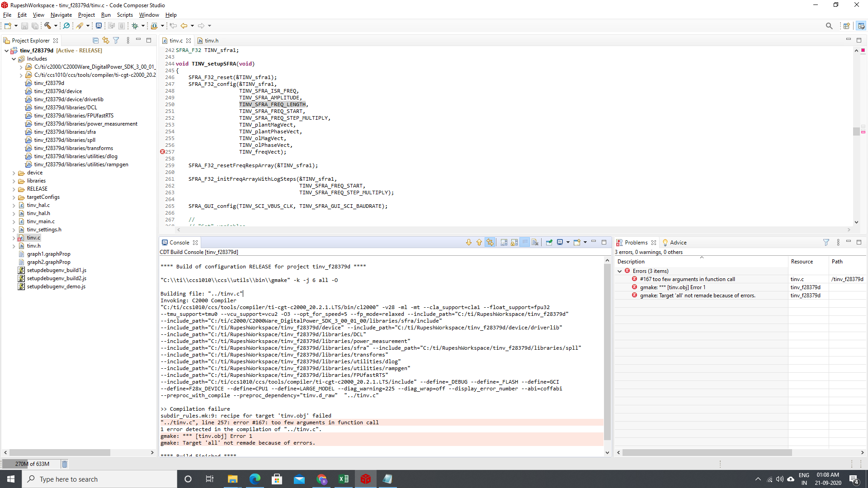This screenshot has width=868, height=488.
Task: Click Clear Console icon in console toolbar
Action: [535, 242]
